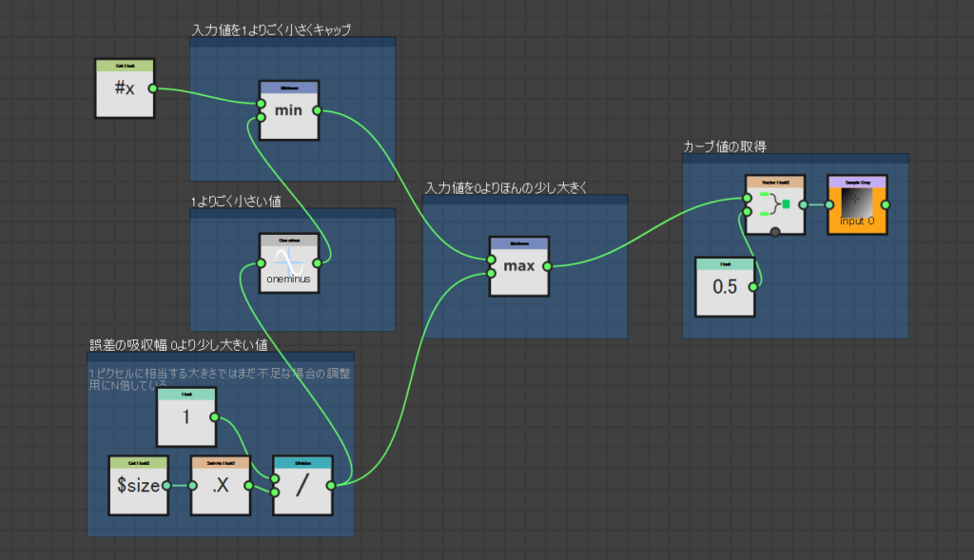This screenshot has width=974, height=560.
Task: Click the dark dot below Vector Float2 node
Action: pyautogui.click(x=775, y=233)
